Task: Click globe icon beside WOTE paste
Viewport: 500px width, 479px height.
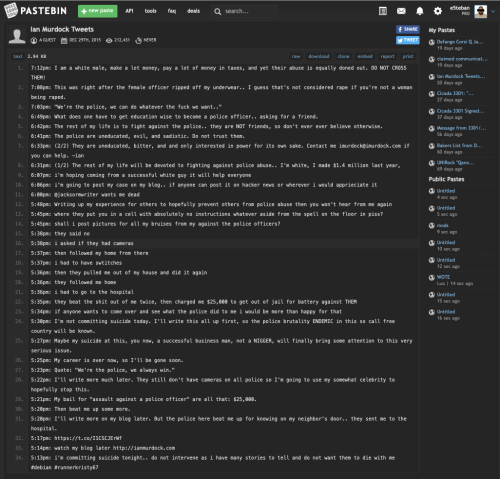Action: click(x=432, y=278)
